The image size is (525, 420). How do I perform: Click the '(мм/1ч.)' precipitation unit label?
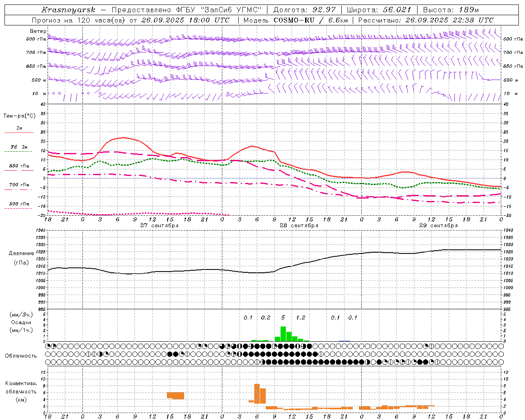(x=21, y=330)
